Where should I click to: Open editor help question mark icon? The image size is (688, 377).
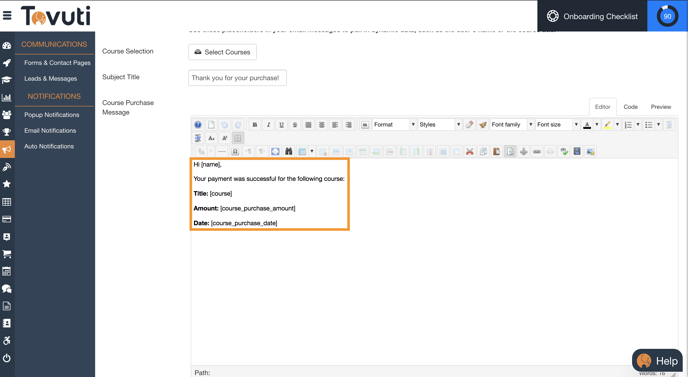[198, 125]
